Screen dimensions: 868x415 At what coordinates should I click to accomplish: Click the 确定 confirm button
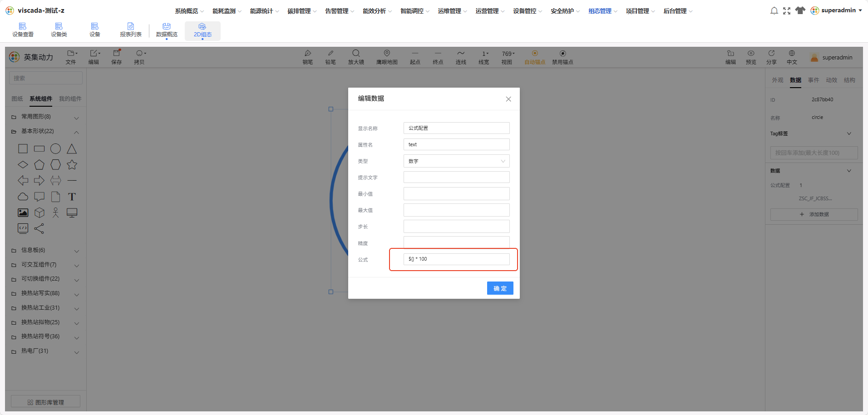500,288
